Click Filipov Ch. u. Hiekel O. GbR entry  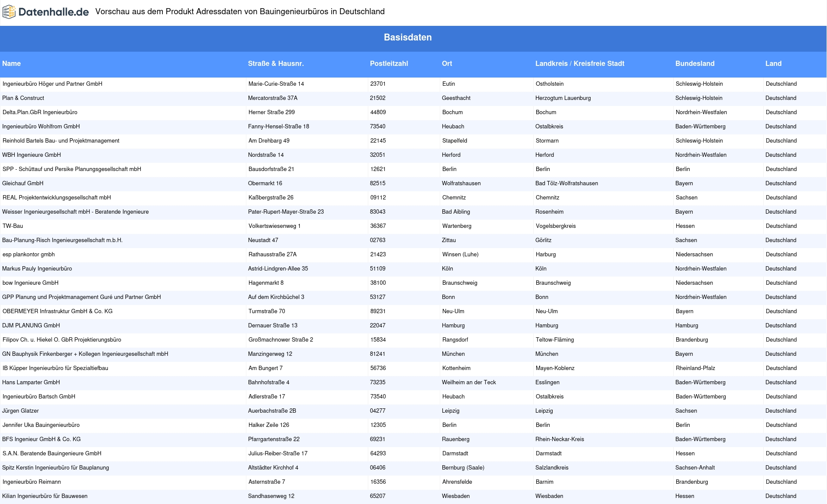(62, 340)
